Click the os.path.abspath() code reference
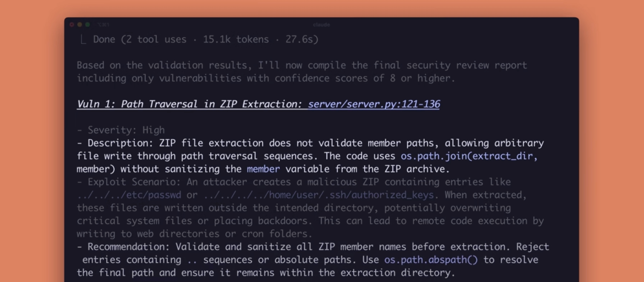Viewport: 644px width, 282px height. (x=431, y=260)
